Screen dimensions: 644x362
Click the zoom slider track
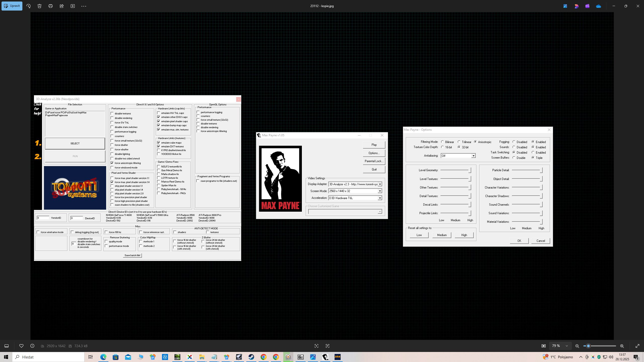coord(604,346)
